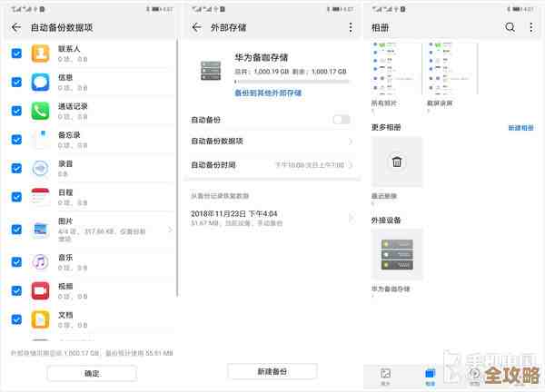
Task: Open 自动备份时间 schedule row
Action: (x=272, y=165)
